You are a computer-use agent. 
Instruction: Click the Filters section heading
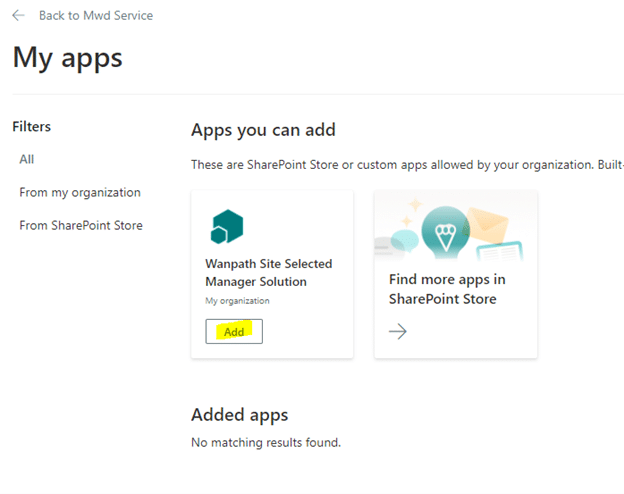tap(32, 127)
